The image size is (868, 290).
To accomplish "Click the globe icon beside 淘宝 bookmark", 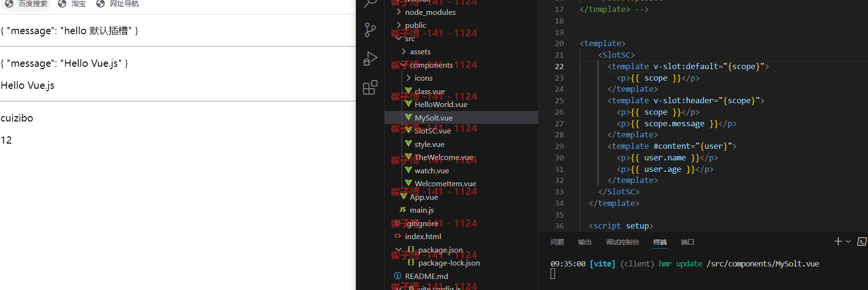I will pos(62,4).
